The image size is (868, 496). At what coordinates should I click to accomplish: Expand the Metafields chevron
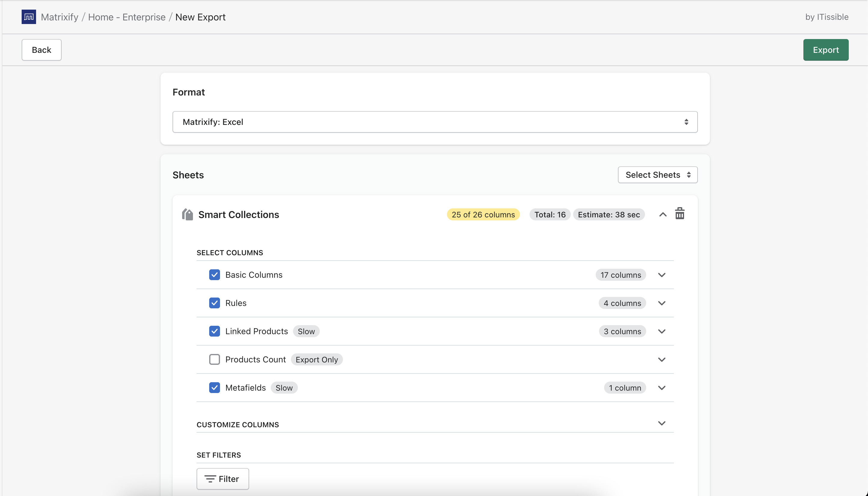[x=662, y=388]
